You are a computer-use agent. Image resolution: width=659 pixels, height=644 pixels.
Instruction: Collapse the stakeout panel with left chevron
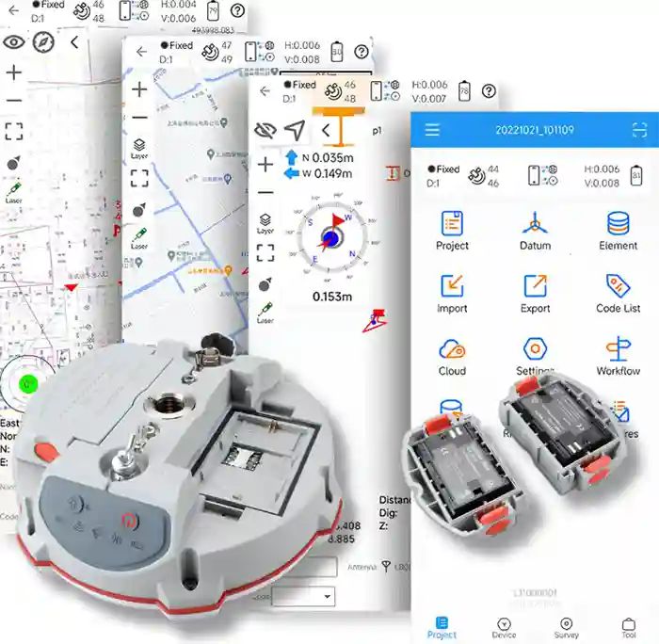(326, 131)
